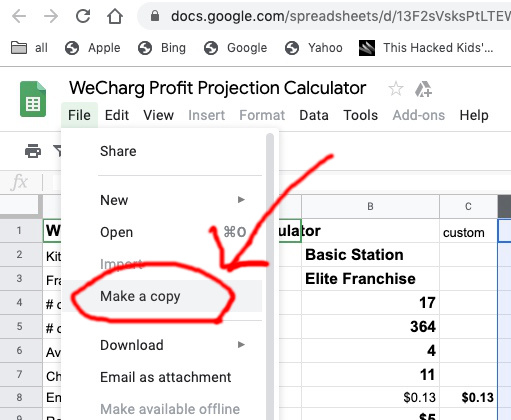Select row 4 header
The width and height of the screenshot is (511, 420).
click(19, 303)
